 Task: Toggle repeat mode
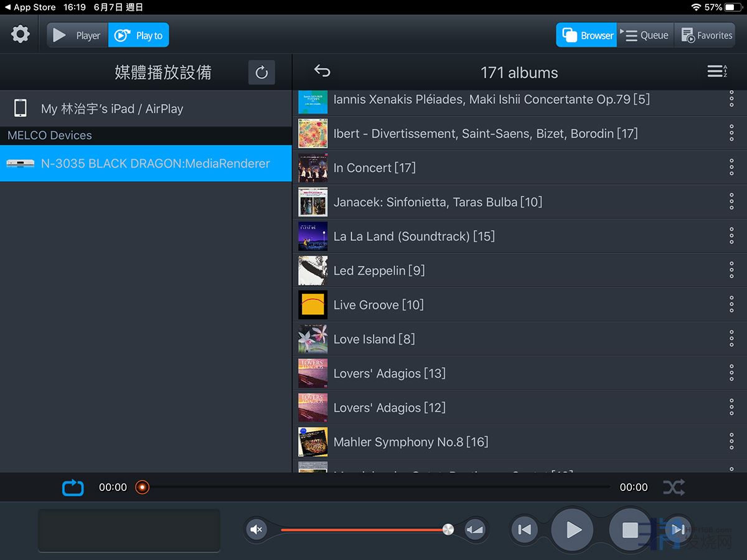pos(73,487)
